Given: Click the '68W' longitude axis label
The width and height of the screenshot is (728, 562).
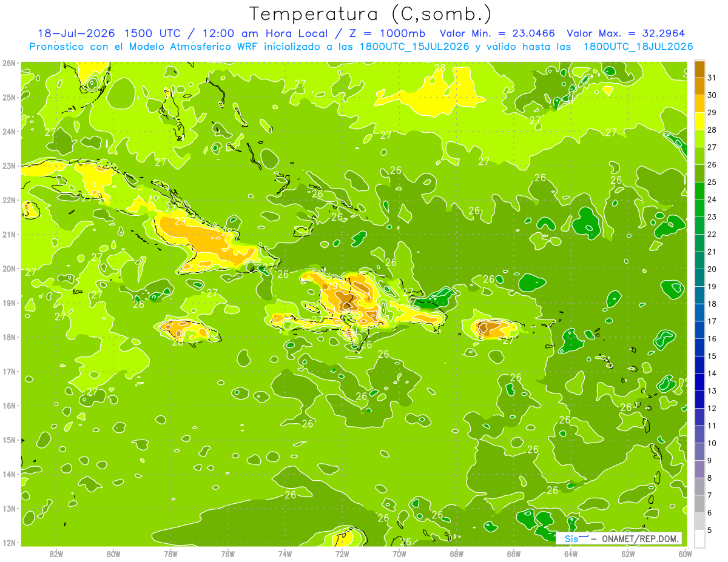Looking at the screenshot, I should coord(457,554).
